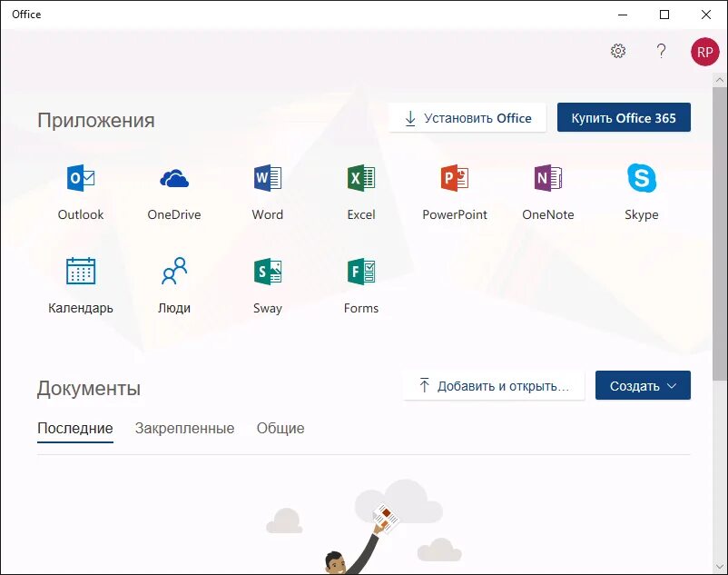Minimize the Office window
This screenshot has height=575, width=728.
tap(623, 15)
